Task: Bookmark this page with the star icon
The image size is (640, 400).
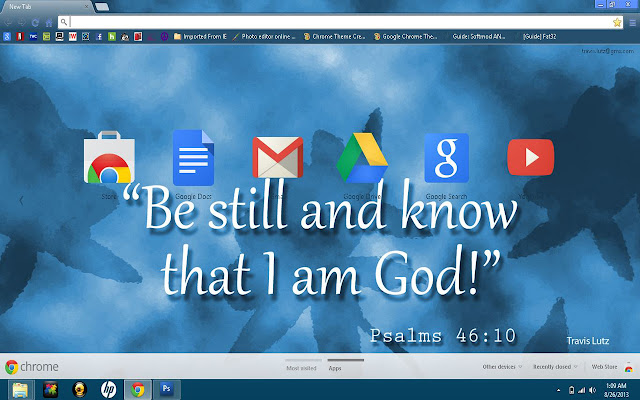Action: pyautogui.click(x=617, y=22)
